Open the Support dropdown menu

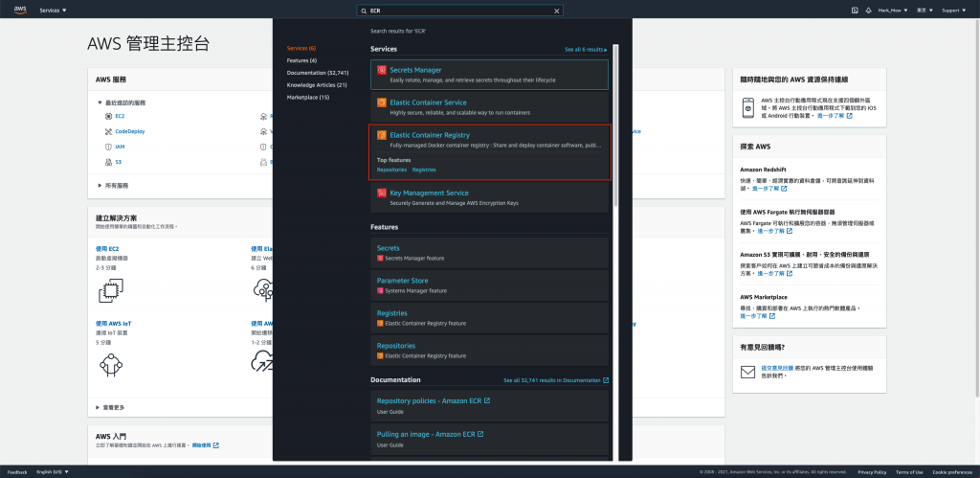[954, 11]
